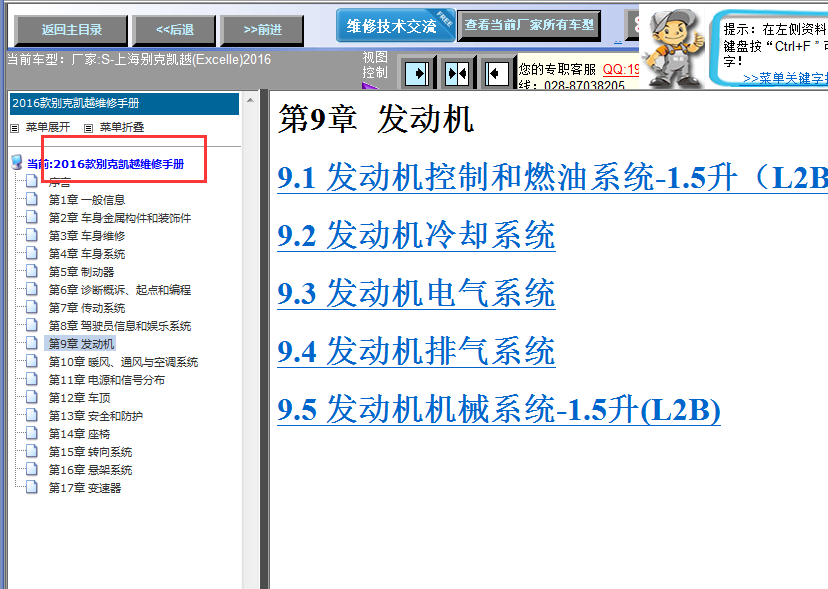Click the page icon beside 第3章 车身维修
828x589 pixels.
tap(32, 235)
